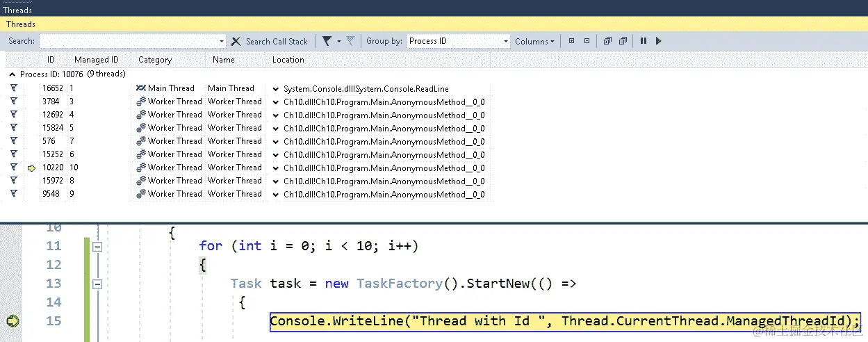Click the expand groups icon
The height and width of the screenshot is (342, 868).
(x=571, y=41)
